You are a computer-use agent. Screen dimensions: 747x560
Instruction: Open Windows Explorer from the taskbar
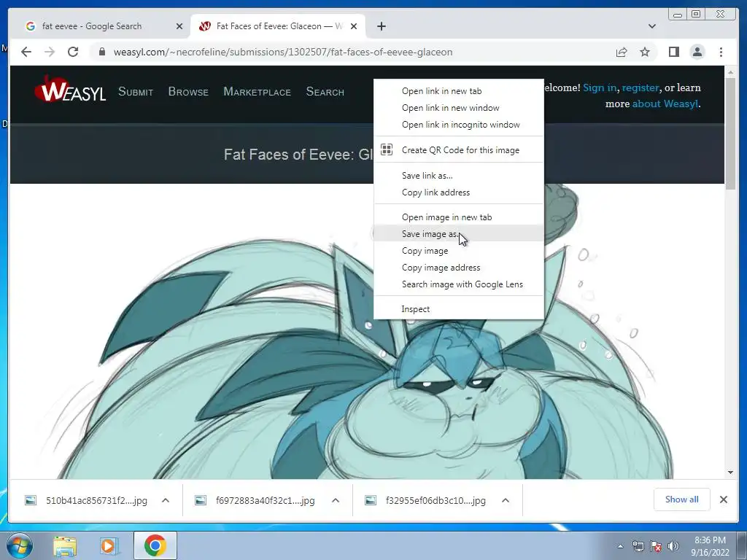click(65, 545)
